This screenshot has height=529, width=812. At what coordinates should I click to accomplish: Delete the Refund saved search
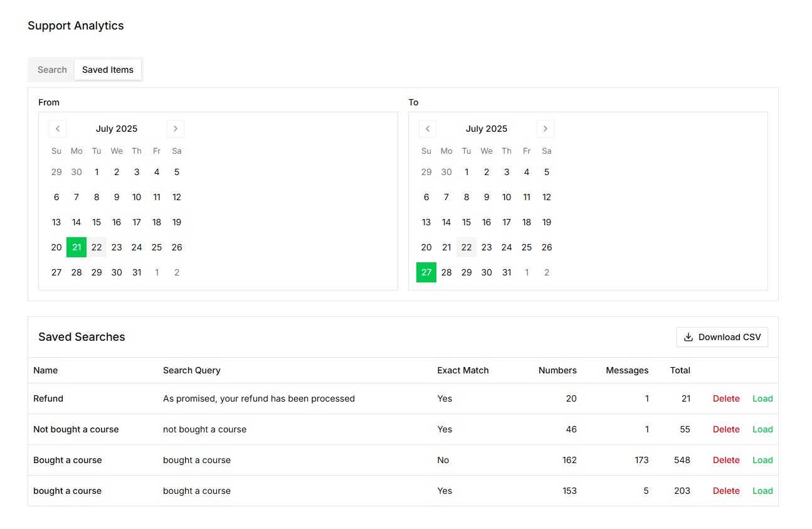pos(726,398)
